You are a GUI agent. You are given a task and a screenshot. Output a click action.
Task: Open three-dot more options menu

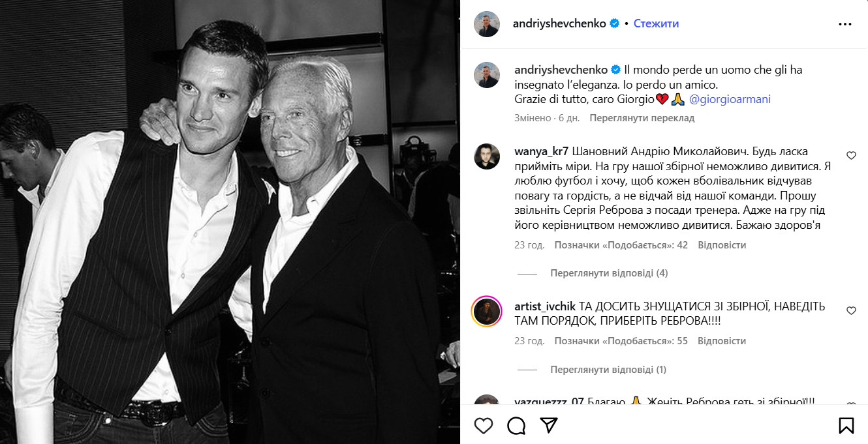click(x=845, y=24)
